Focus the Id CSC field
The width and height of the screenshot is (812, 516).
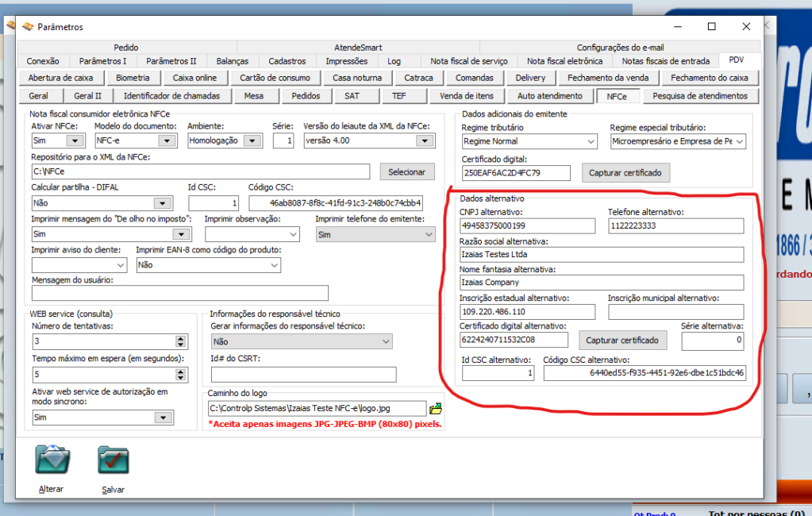[214, 203]
